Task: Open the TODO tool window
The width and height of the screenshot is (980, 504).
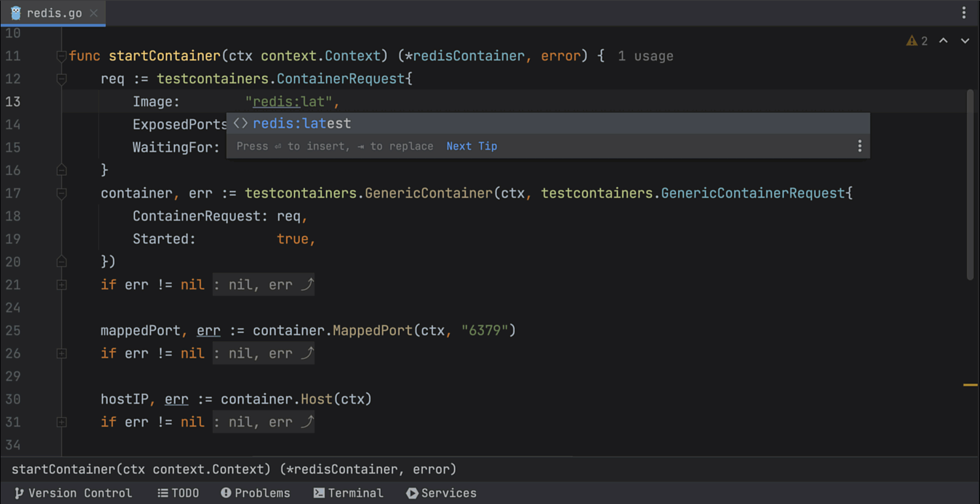Action: coord(178,493)
